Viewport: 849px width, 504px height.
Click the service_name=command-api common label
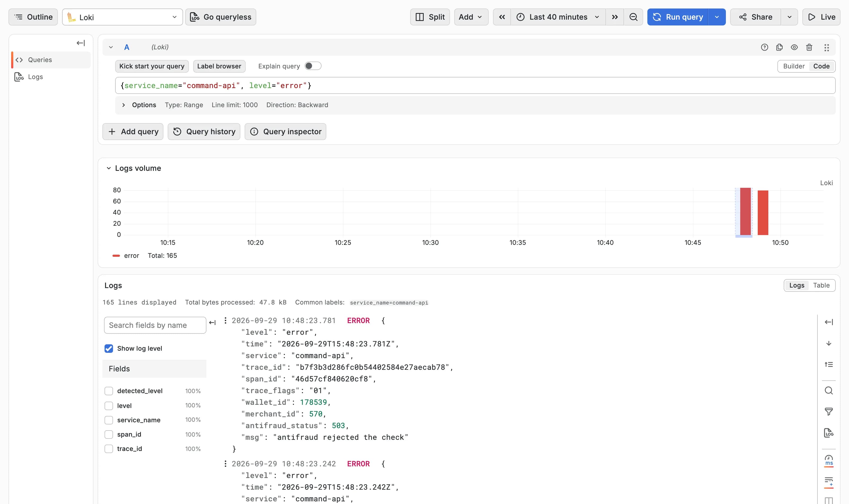click(389, 303)
